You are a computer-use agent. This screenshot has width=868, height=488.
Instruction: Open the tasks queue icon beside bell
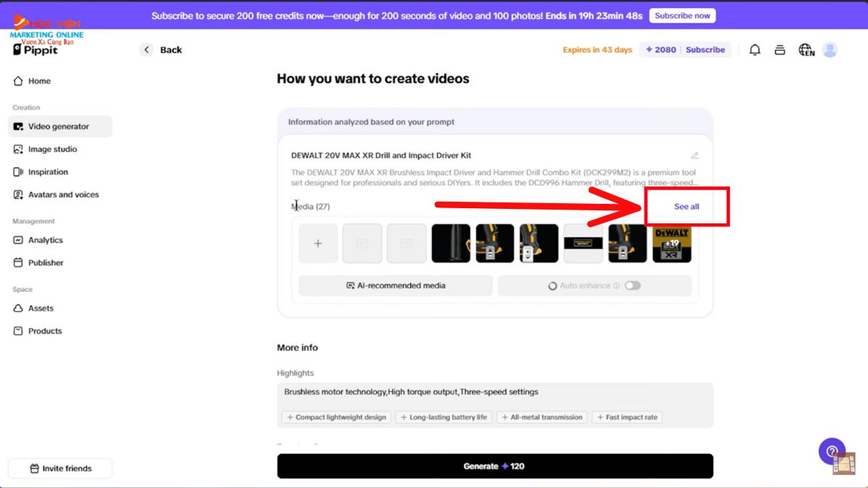click(x=780, y=50)
